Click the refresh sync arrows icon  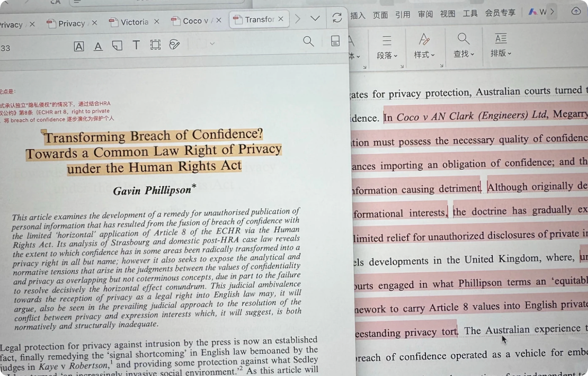tap(337, 17)
